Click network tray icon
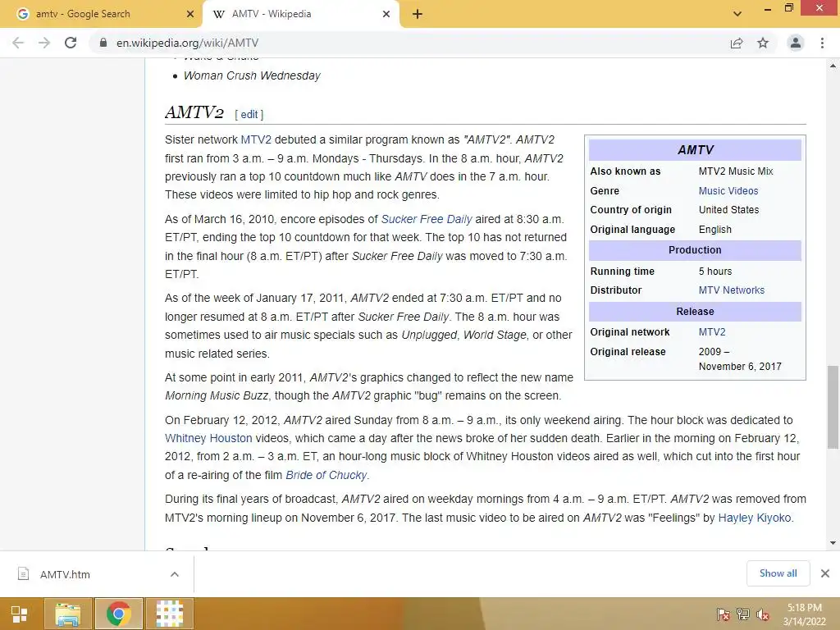 point(743,614)
